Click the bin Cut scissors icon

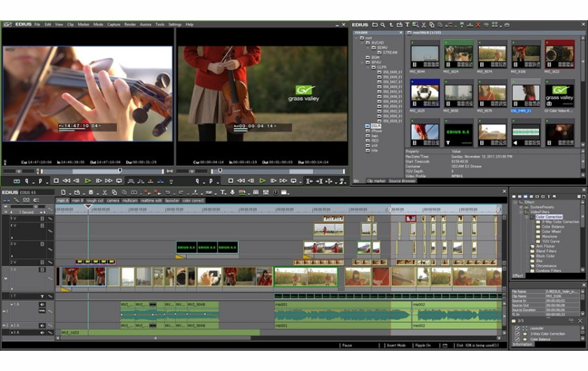click(x=423, y=24)
